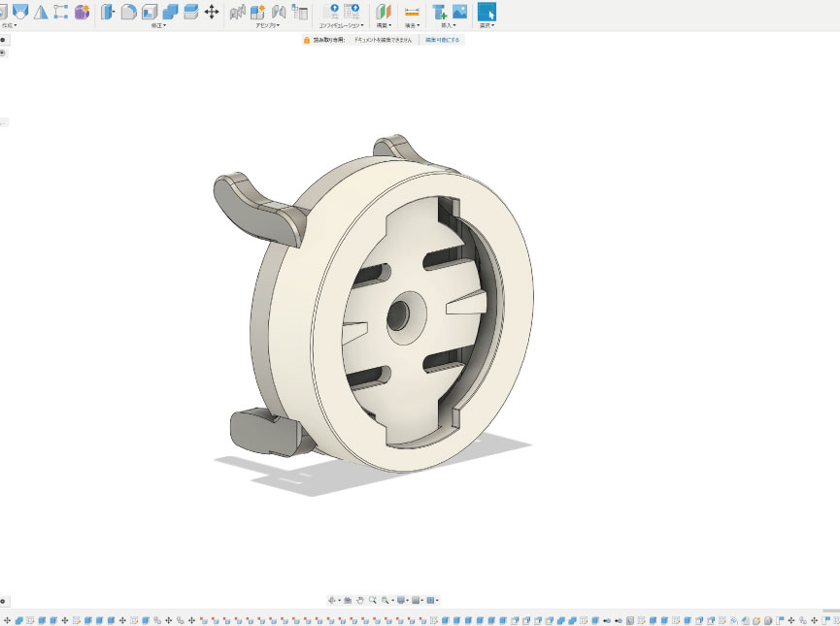Open the Display Settings dropdown arrow
The image size is (840, 626).
pyautogui.click(x=406, y=601)
